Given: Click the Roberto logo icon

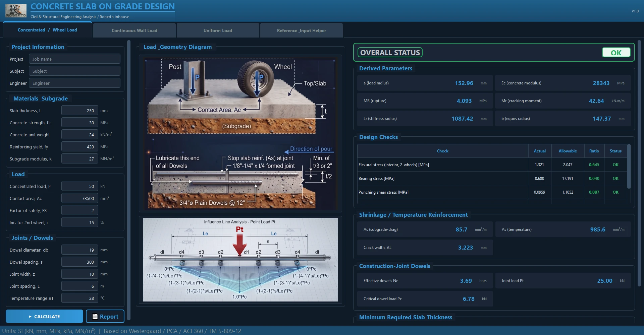Looking at the screenshot, I should (16, 11).
